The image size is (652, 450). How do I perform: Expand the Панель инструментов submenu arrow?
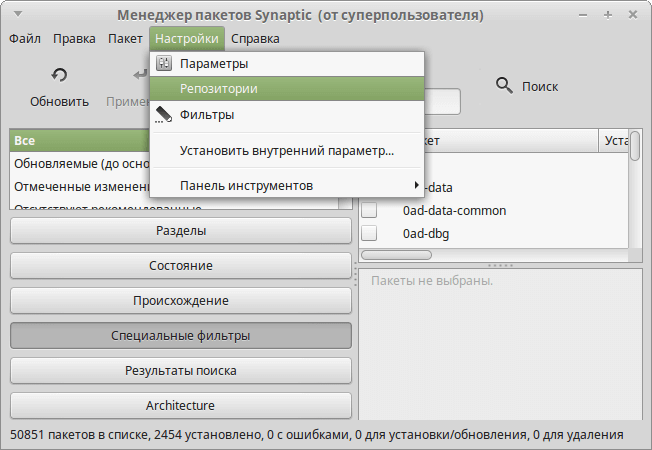(416, 185)
